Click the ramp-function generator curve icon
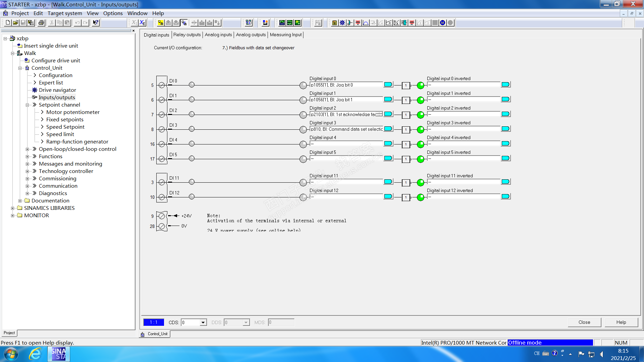 click(366, 23)
